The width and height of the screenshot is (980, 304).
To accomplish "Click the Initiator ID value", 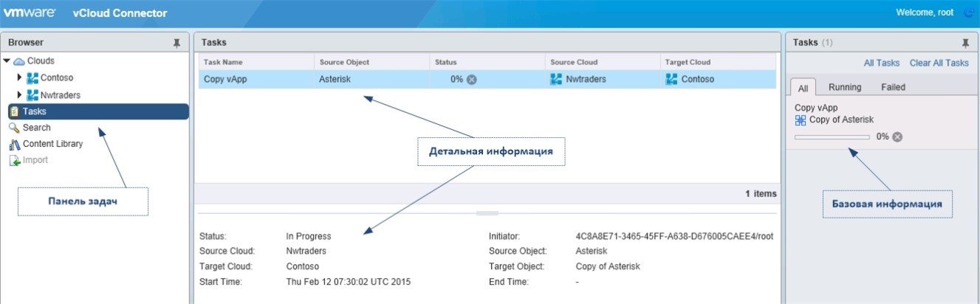I will coord(674,236).
